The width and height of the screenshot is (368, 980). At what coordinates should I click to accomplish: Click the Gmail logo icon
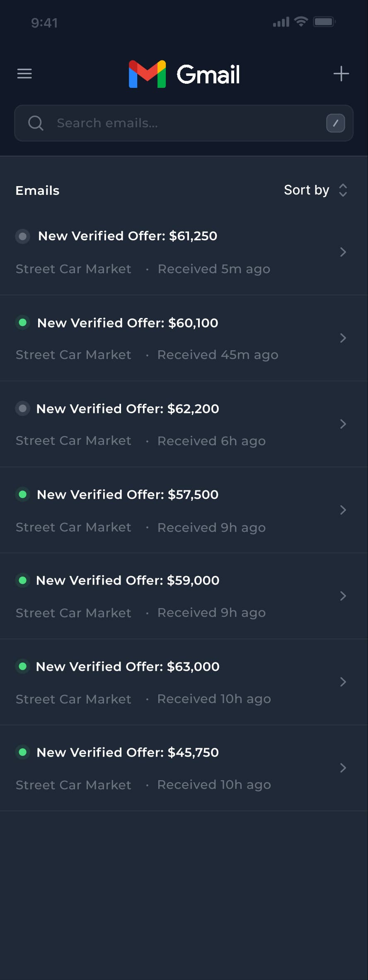(147, 74)
